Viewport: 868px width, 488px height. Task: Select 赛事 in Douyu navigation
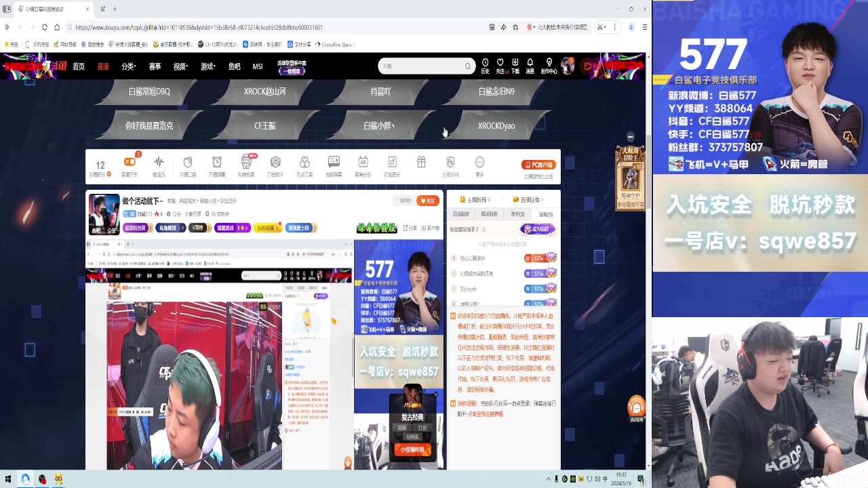[x=155, y=66]
